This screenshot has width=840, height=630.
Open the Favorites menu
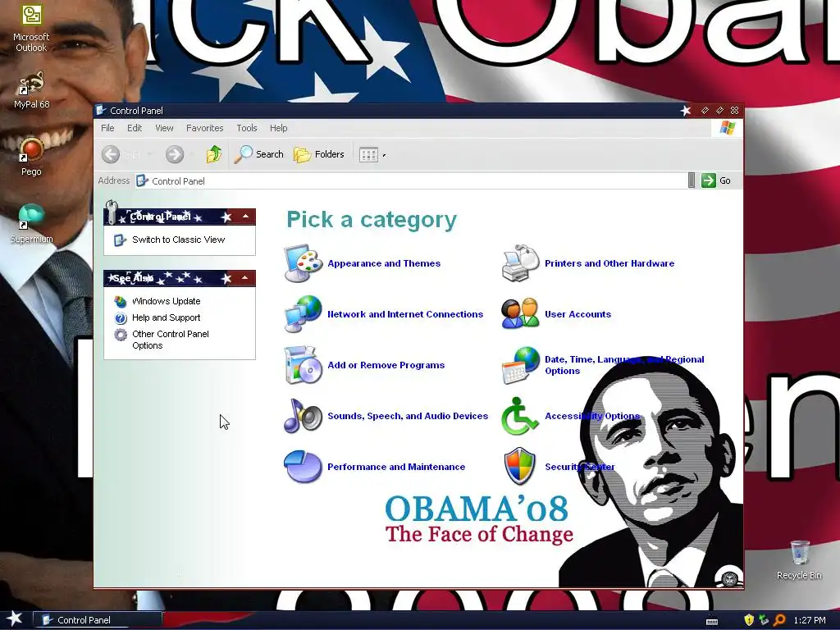coord(204,128)
